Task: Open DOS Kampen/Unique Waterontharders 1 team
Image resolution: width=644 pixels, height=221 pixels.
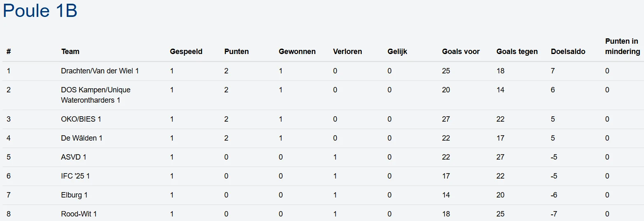Action: coord(96,95)
